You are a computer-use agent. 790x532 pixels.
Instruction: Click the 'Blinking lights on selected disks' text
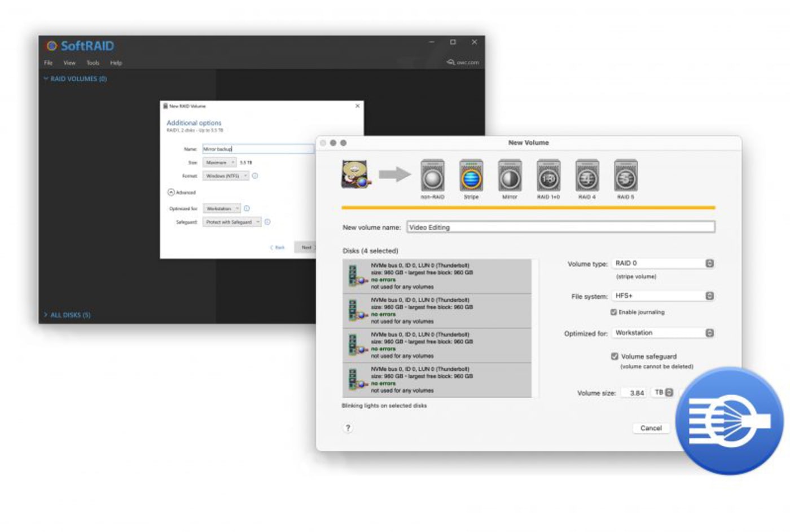384,406
